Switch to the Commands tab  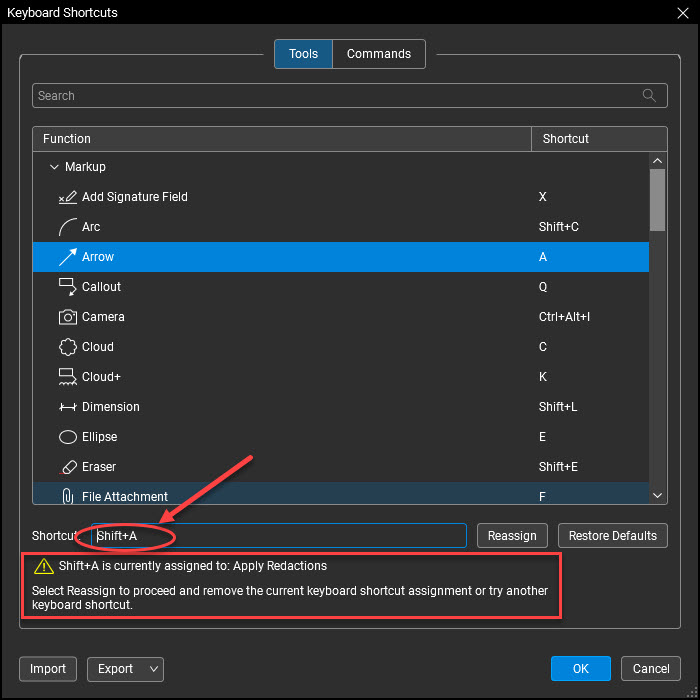click(379, 54)
